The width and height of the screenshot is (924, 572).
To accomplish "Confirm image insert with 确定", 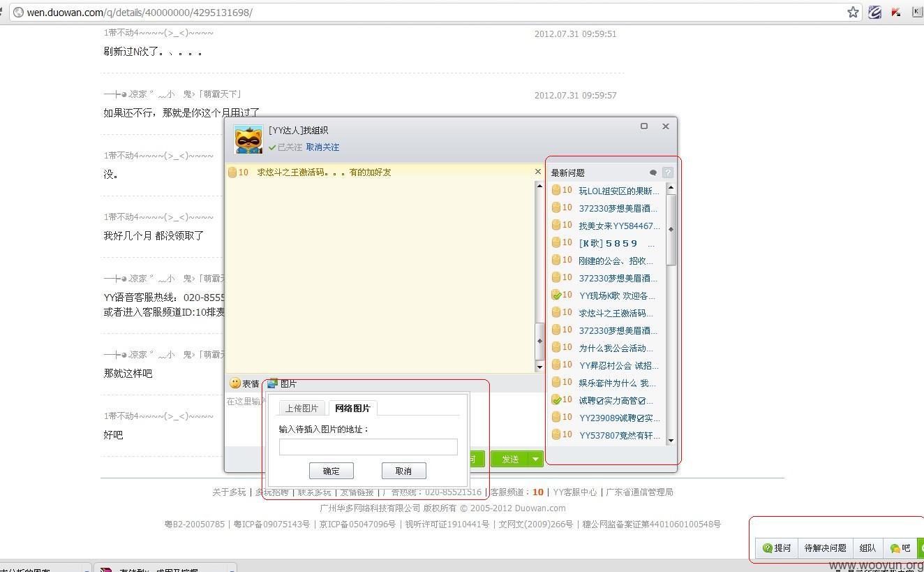I will click(x=331, y=471).
